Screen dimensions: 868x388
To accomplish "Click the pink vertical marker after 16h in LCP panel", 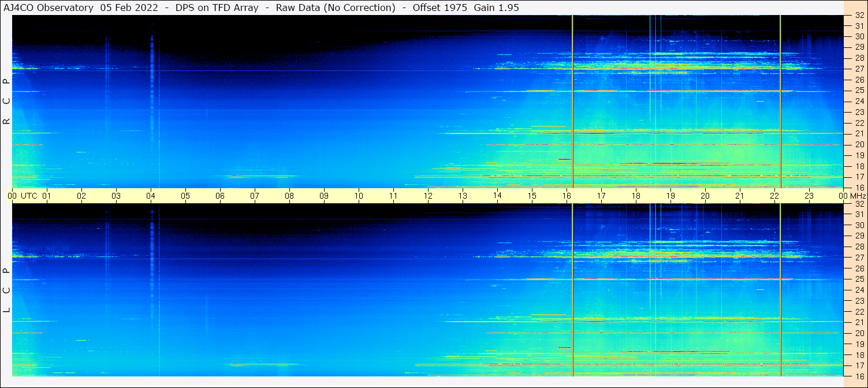I will [572, 290].
